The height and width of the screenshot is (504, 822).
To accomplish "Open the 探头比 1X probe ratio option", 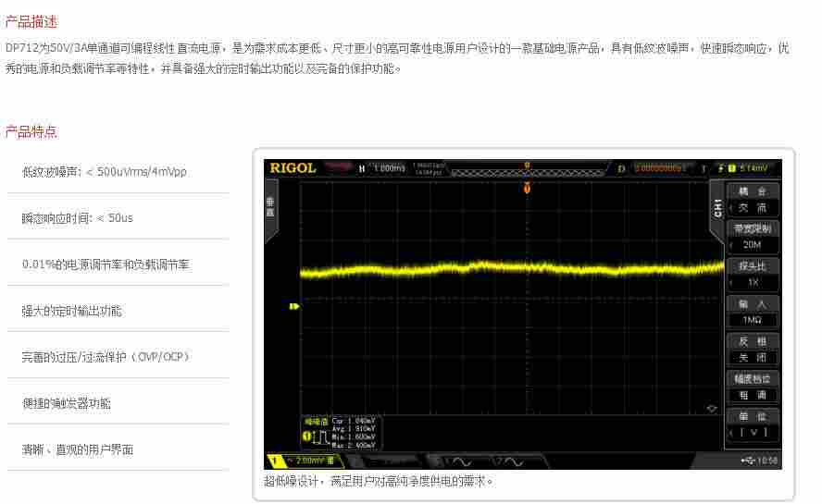I will click(753, 275).
